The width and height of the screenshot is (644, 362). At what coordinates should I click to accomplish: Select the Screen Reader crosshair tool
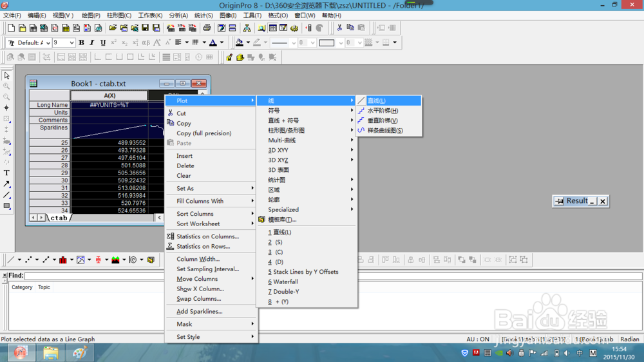6,108
